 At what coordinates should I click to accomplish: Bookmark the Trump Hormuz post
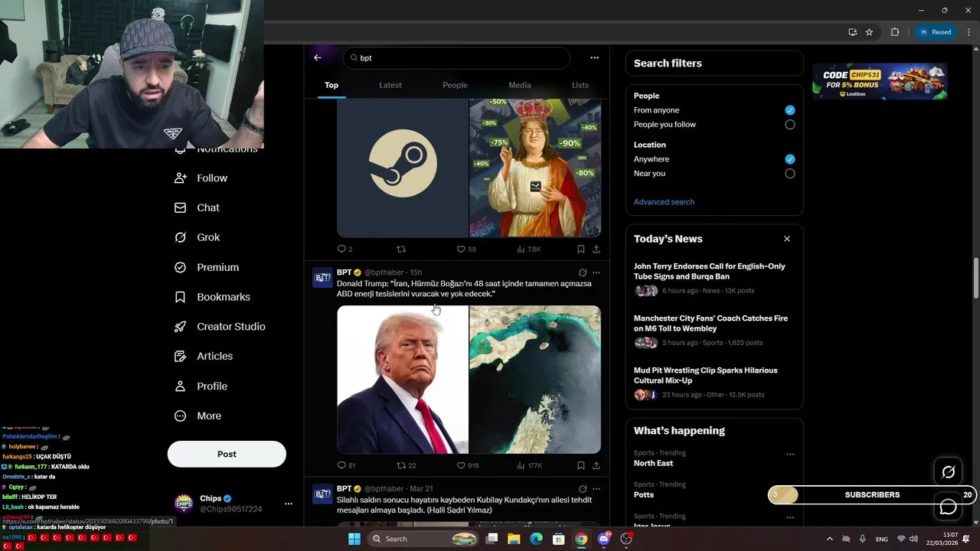coord(580,465)
